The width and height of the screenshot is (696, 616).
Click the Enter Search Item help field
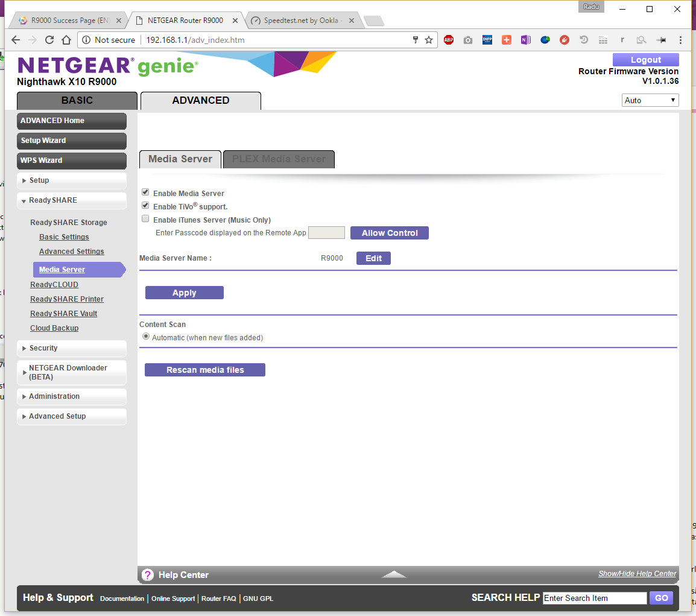point(594,598)
